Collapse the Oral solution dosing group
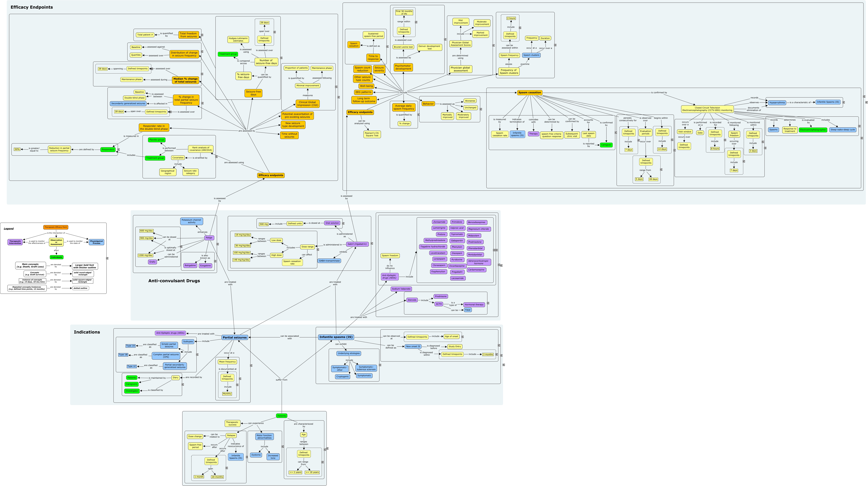Screen dimensions: 868x486 pos(343,223)
